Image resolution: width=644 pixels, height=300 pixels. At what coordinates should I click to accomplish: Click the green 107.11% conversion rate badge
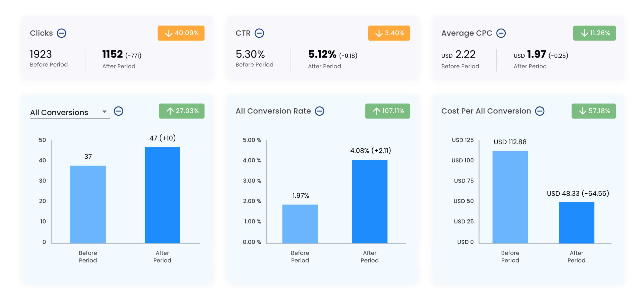(387, 111)
